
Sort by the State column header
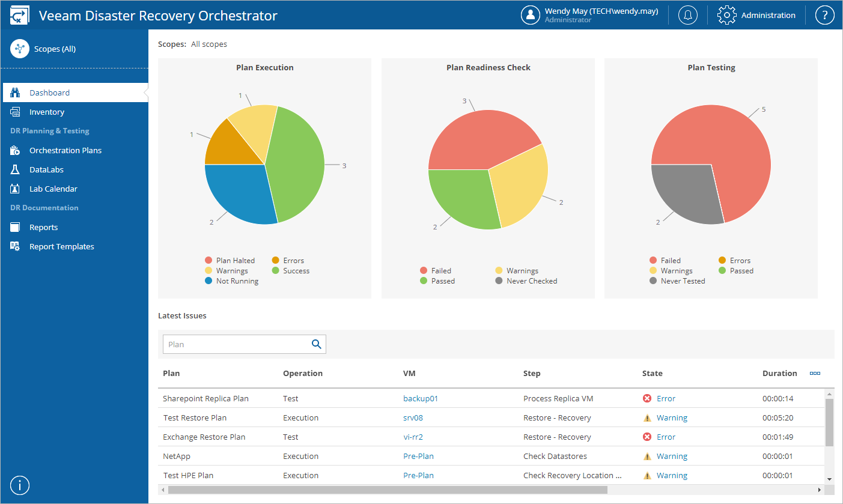coord(653,373)
